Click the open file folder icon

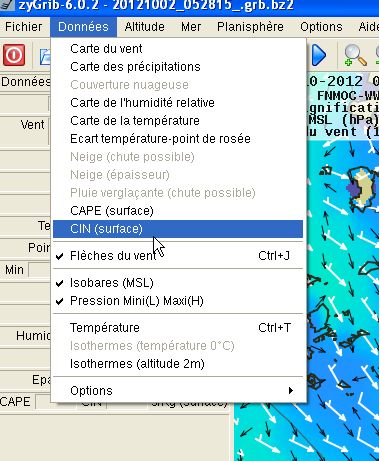pos(45,56)
